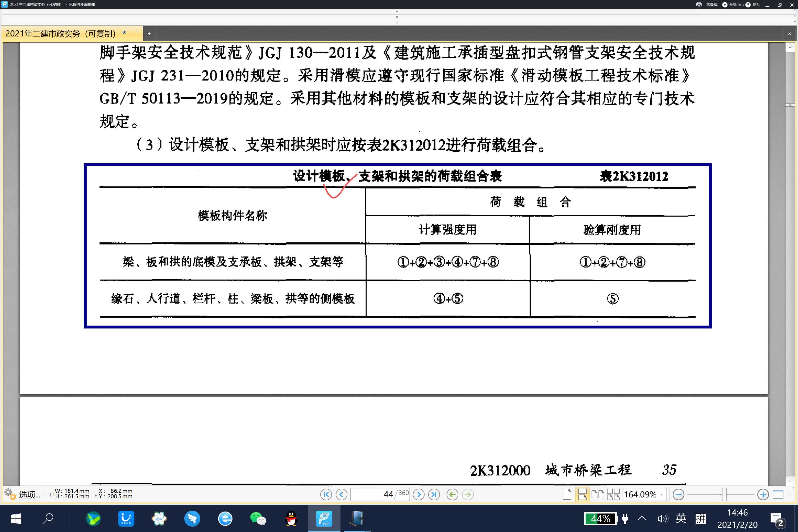
Task: Click the fit-page view icon
Action: point(778,494)
